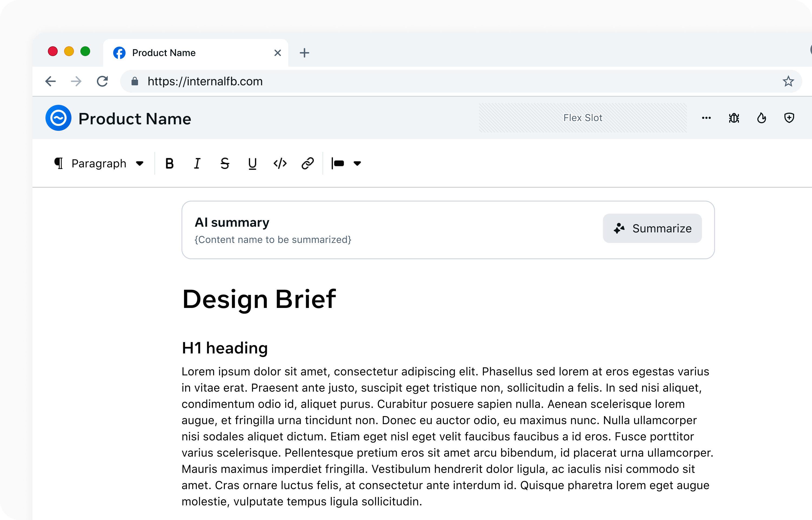Viewport: 812px width, 520px height.
Task: Apply underline formatting
Action: point(252,163)
